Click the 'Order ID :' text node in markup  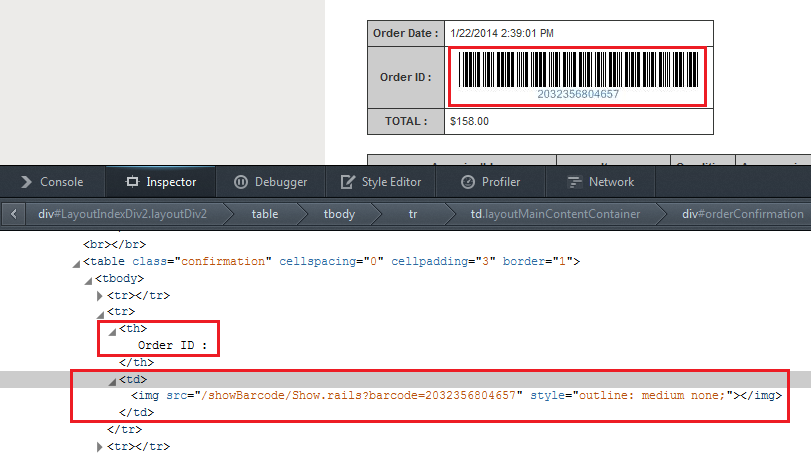coord(172,345)
